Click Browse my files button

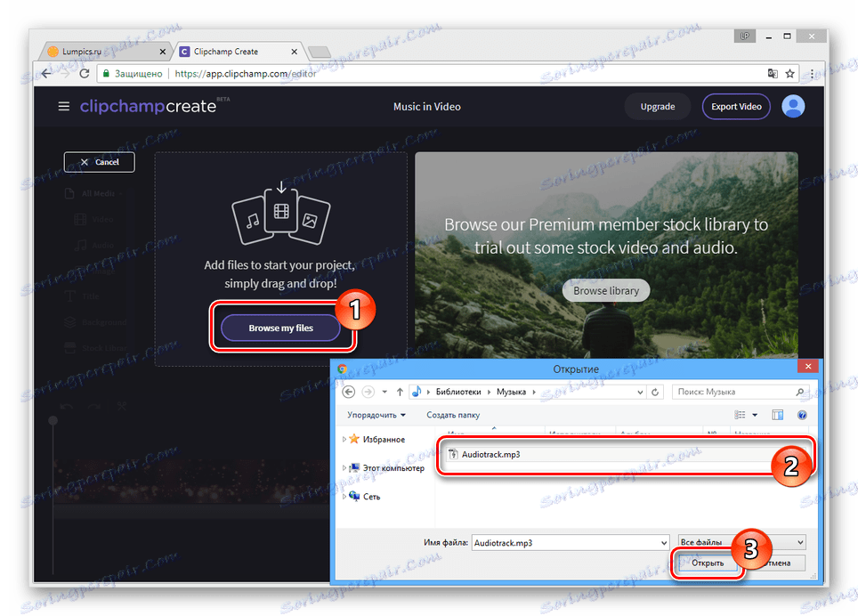tap(280, 328)
